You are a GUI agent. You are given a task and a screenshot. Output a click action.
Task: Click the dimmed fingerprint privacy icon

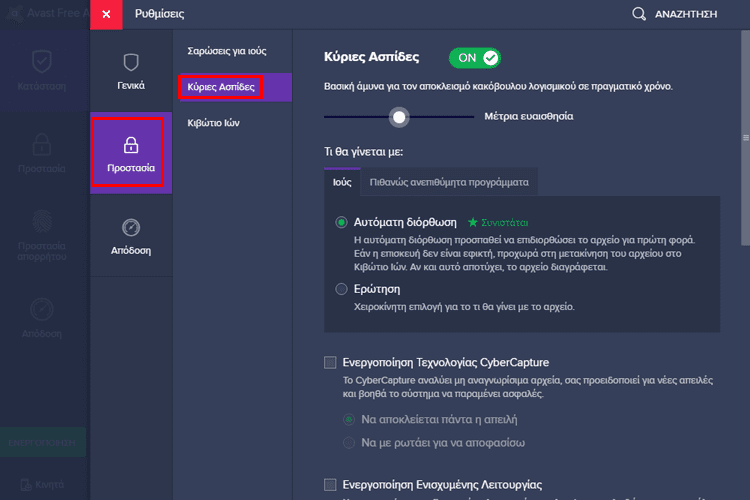coord(42,221)
